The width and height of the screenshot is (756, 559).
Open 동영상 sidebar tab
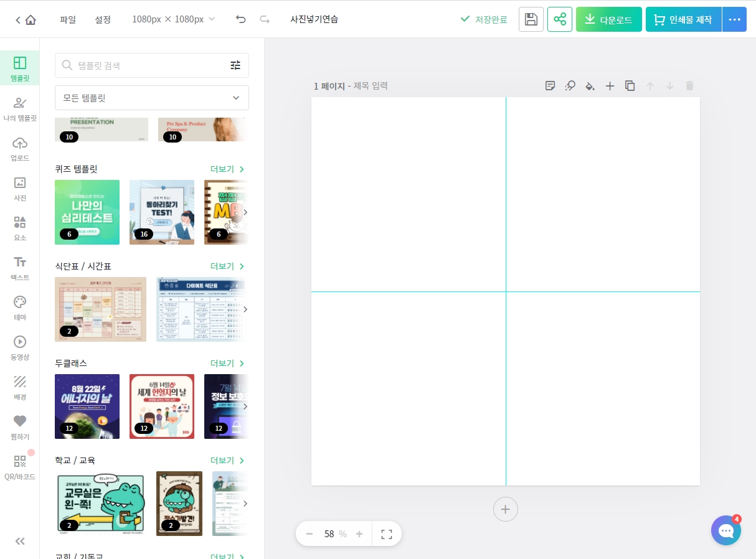click(x=20, y=347)
